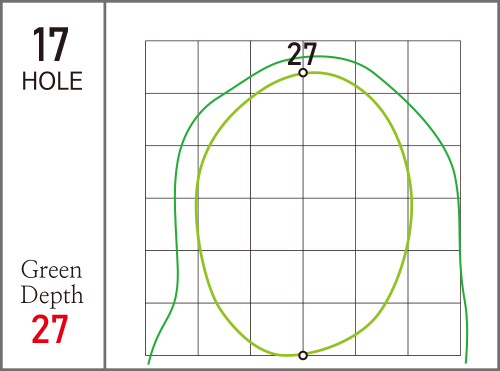Click the grid intersection at the green's center

pos(303,198)
